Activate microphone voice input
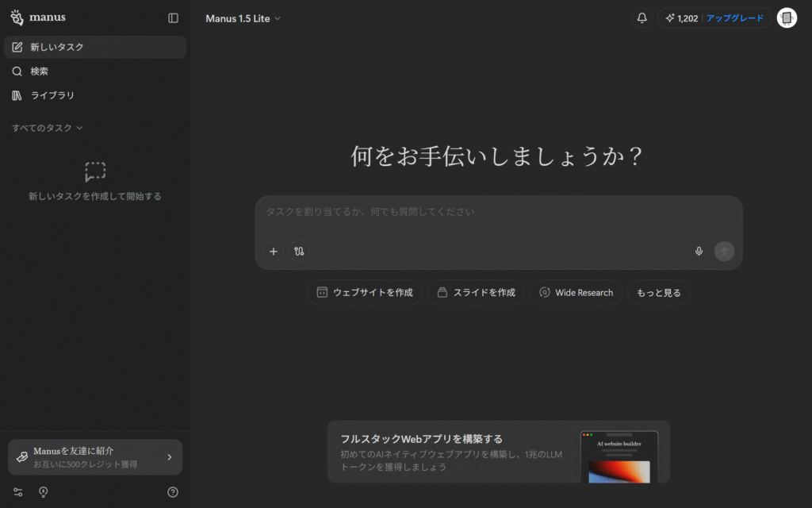 (699, 252)
